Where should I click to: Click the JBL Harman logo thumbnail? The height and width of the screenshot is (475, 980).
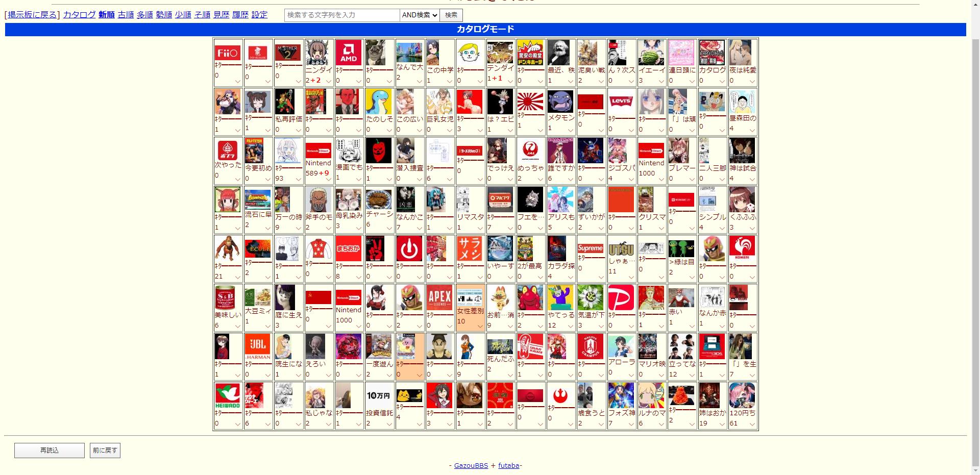click(258, 346)
